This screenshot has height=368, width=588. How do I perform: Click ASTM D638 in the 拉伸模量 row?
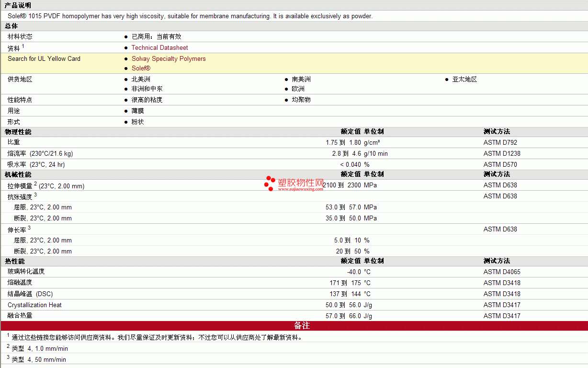[x=500, y=185]
